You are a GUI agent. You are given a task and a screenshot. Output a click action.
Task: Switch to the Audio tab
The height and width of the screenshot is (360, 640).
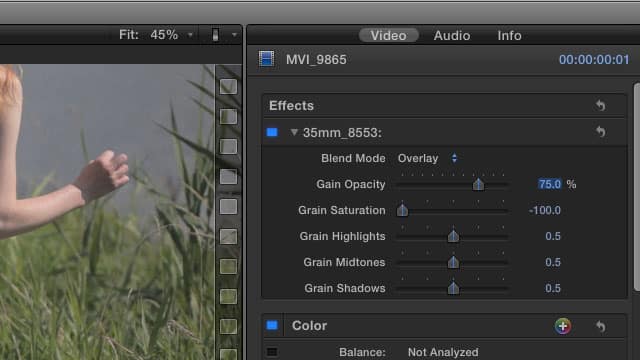click(452, 36)
